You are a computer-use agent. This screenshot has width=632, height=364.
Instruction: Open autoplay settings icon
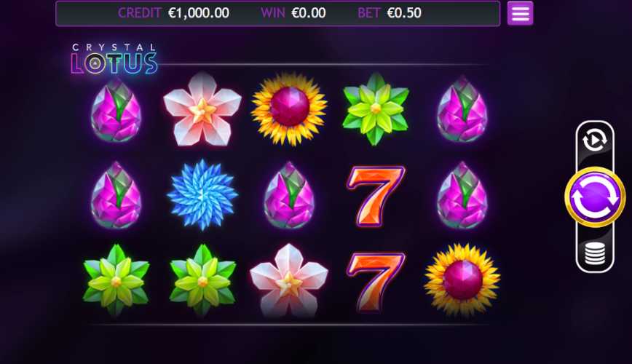pos(595,141)
